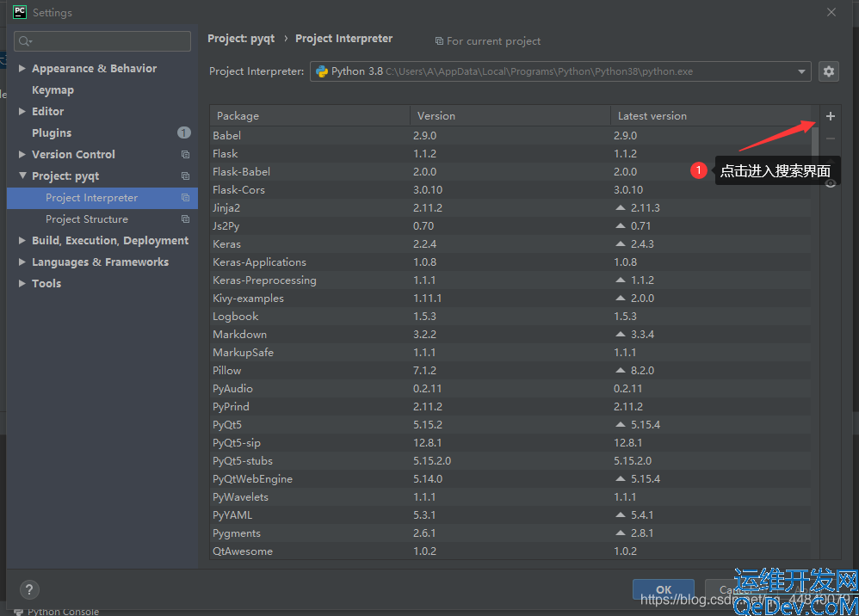859x616 pixels.
Task: Select the PyQt5-sip package row
Action: pos(510,442)
